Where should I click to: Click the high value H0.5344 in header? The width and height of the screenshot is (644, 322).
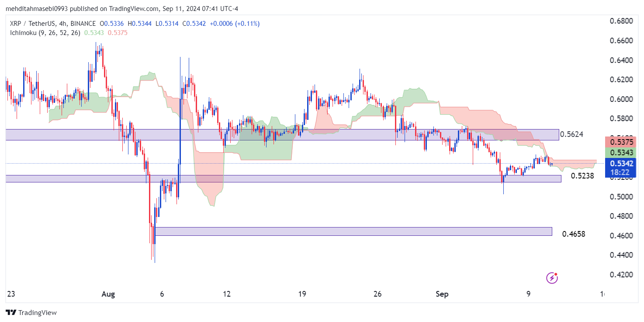pyautogui.click(x=139, y=24)
